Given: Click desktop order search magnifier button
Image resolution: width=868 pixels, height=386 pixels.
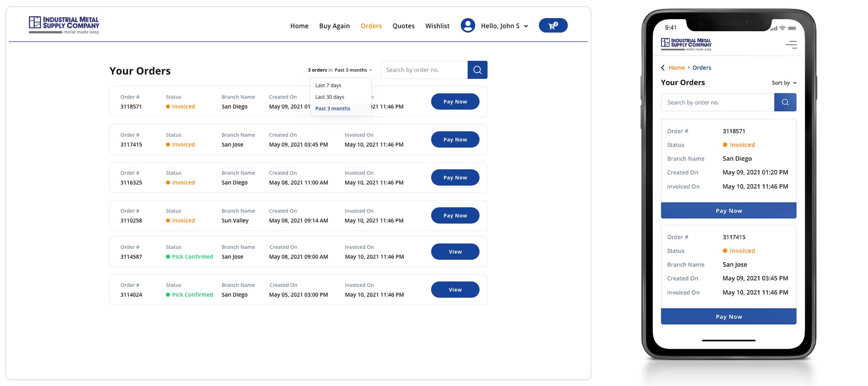Looking at the screenshot, I should point(477,70).
